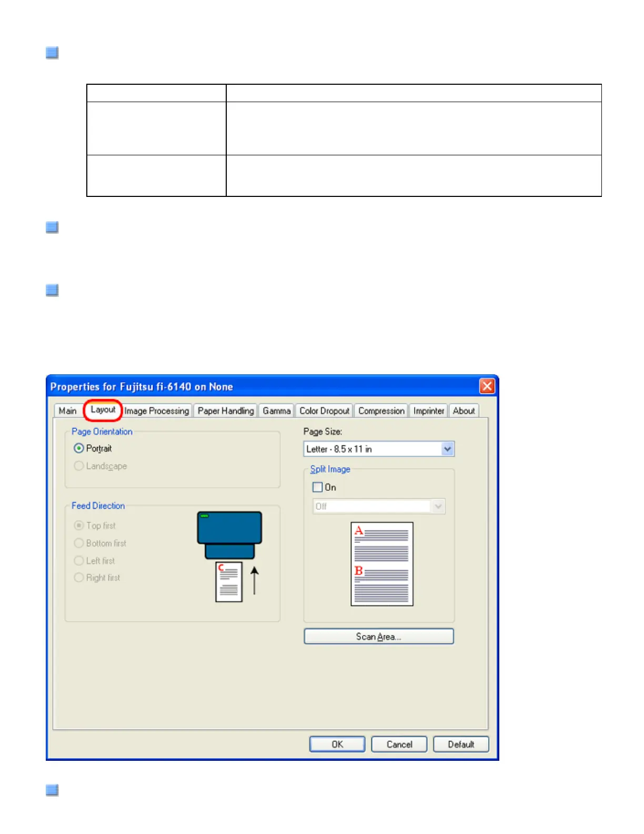The width and height of the screenshot is (644, 834).
Task: Show the About tab
Action: click(464, 411)
